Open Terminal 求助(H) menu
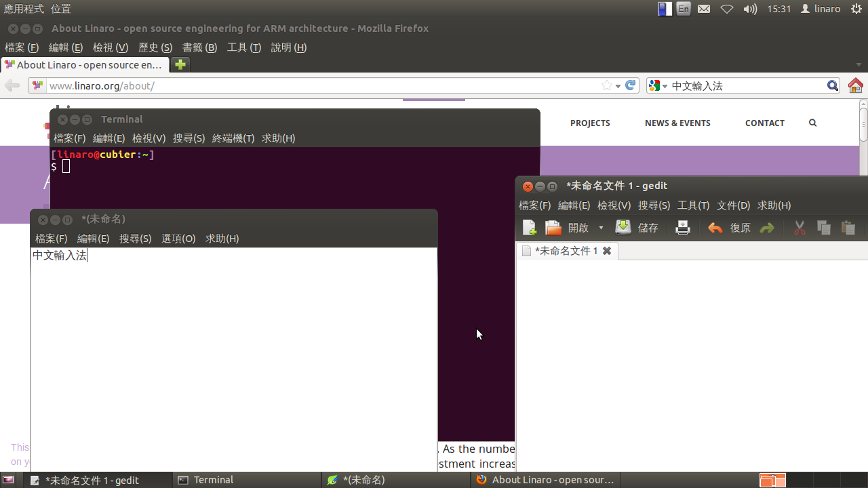This screenshot has height=488, width=868. point(278,138)
